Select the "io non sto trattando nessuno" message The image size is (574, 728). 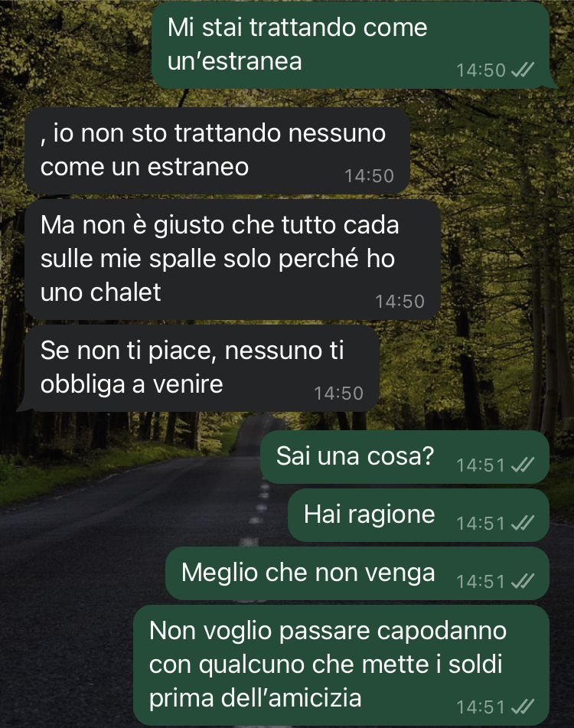[217, 151]
